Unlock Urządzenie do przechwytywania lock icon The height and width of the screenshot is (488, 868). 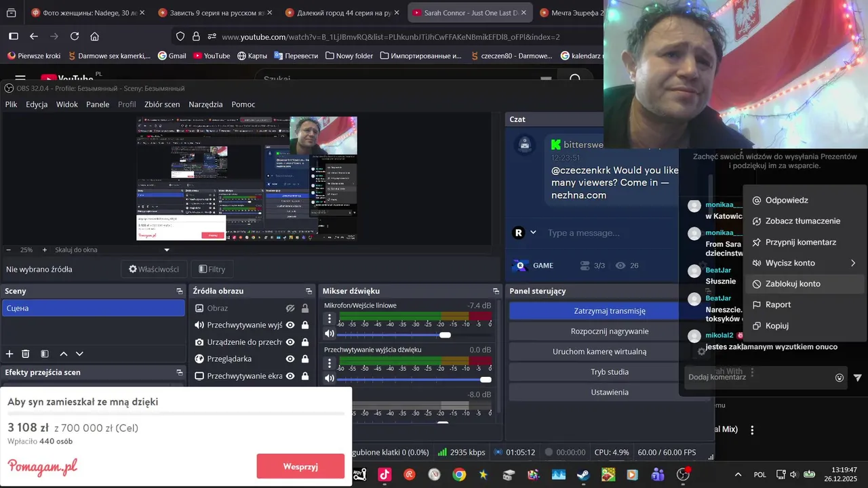point(305,342)
